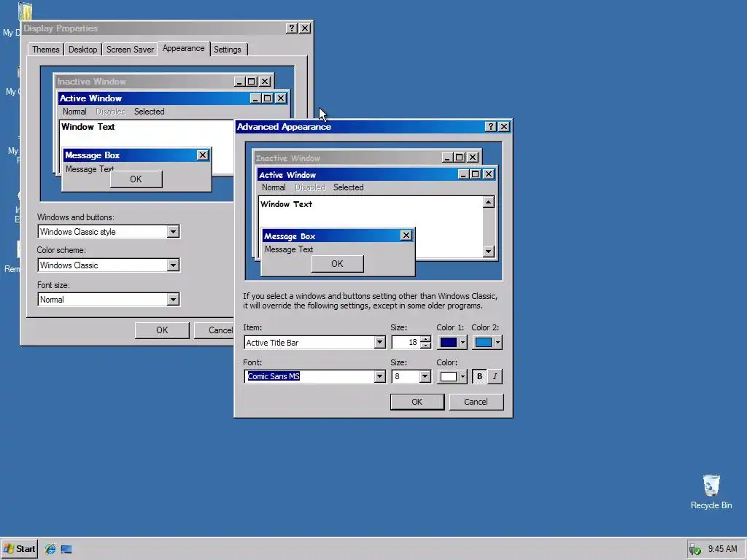Click Cancel in Advanced Appearance dialog
747x560 pixels.
click(476, 402)
